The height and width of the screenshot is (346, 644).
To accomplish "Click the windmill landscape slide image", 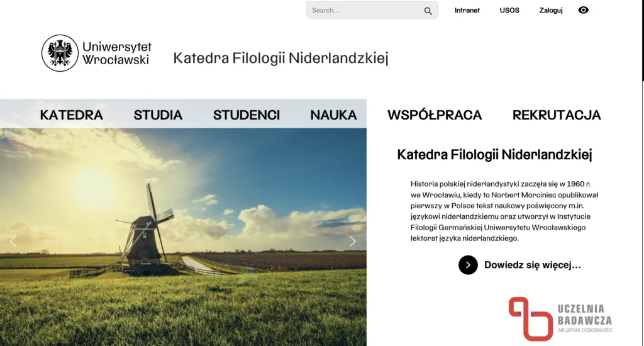I will 183,237.
